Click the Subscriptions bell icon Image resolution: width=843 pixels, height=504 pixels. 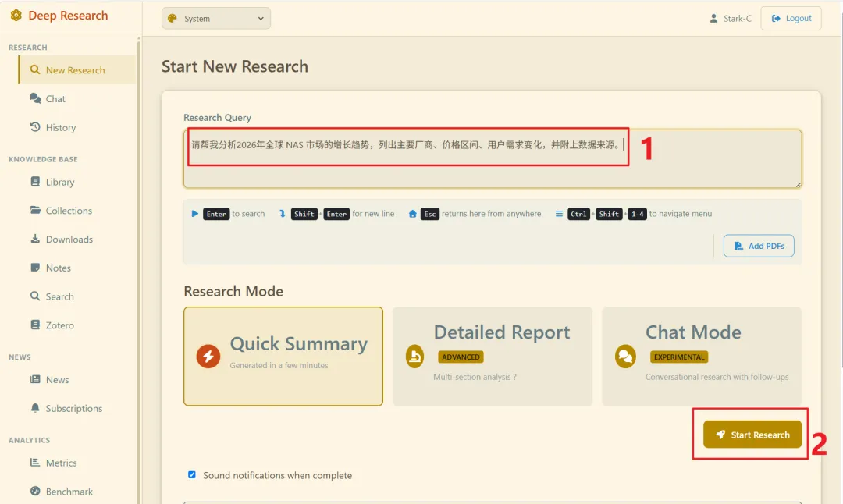point(35,408)
